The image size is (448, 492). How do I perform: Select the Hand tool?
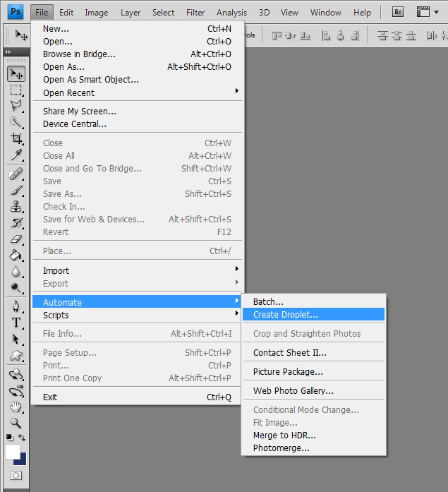[16, 407]
